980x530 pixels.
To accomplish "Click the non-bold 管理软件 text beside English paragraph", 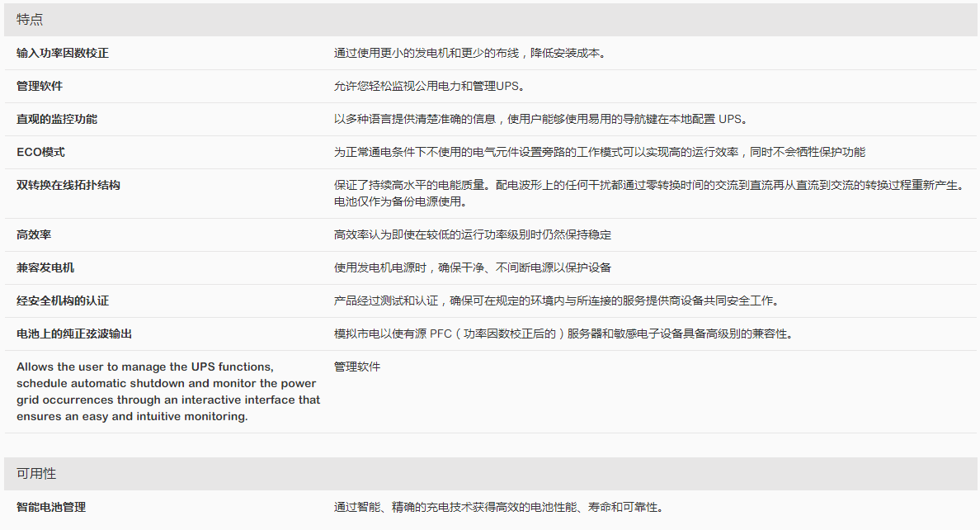I will (x=357, y=367).
